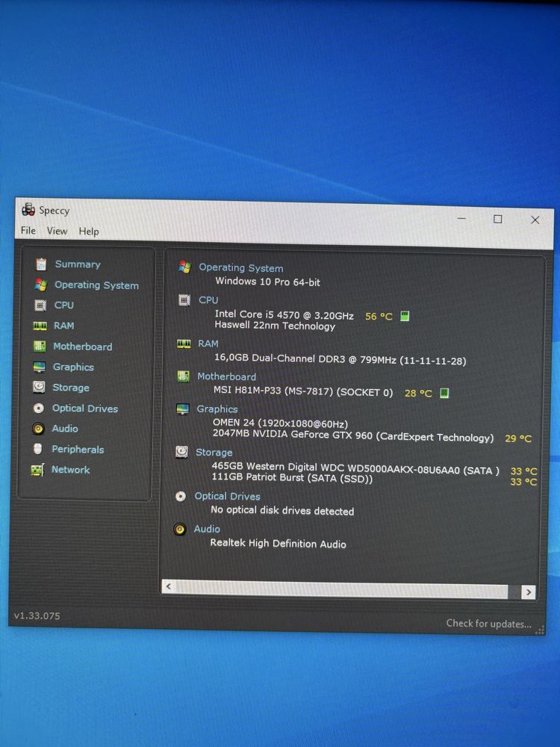
Task: Click the Peripherals mouse icon in sidebar
Action: tap(38, 449)
